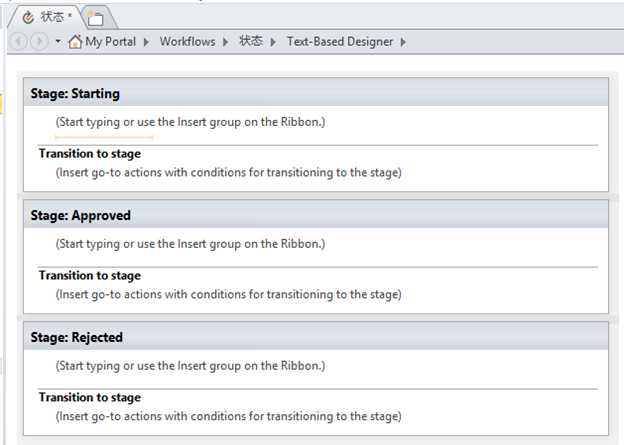Select Text-Based Designer breadcrumb
This screenshot has height=445, width=624.
[340, 41]
